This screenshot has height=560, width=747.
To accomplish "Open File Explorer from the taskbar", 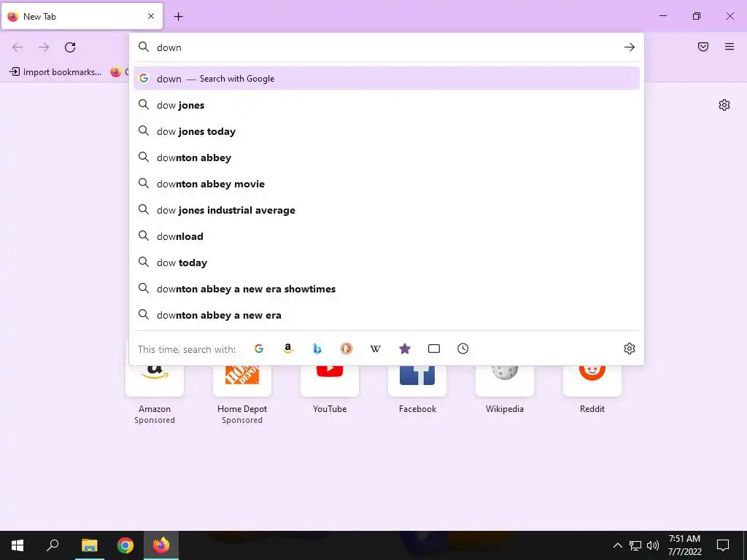I will tap(89, 545).
